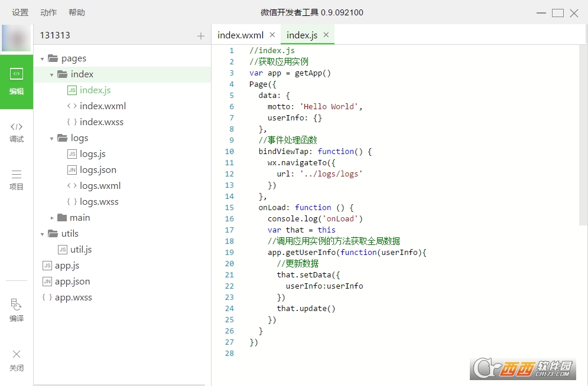The width and height of the screenshot is (588, 386).
Task: Open the logs.json file
Action: click(x=98, y=170)
